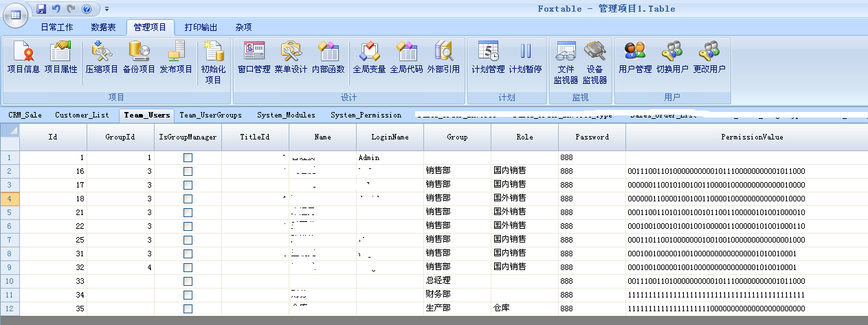Toggle IsGroupManager checkbox for Id 1

pos(188,157)
